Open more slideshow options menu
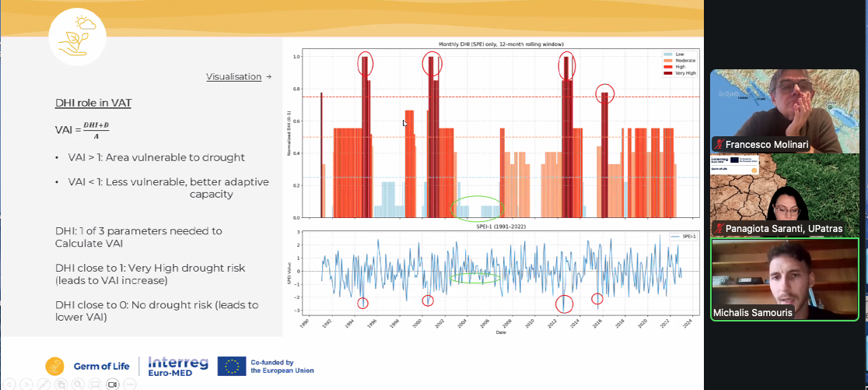Viewport: 868px width, 390px height. click(x=129, y=384)
